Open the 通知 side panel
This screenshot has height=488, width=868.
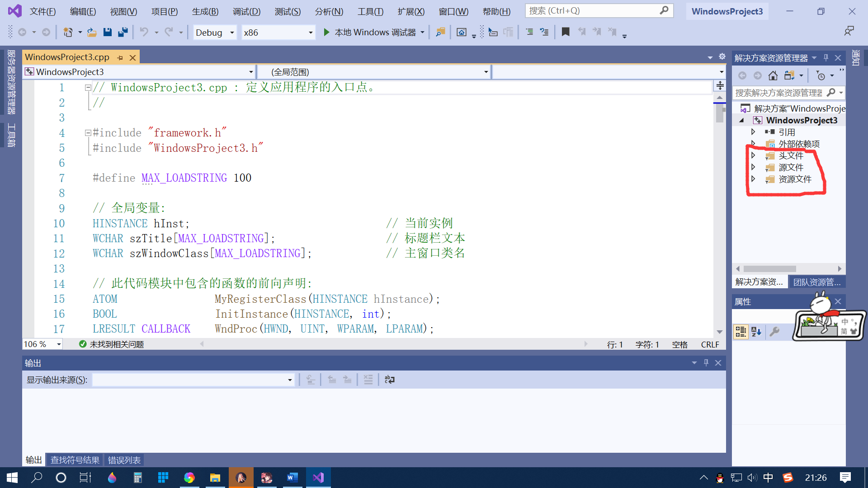tap(856, 58)
